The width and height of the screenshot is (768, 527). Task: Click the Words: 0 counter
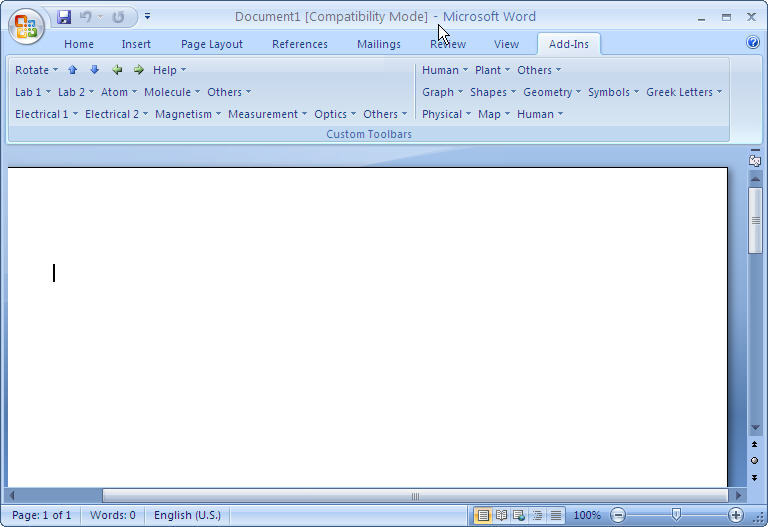(113, 515)
